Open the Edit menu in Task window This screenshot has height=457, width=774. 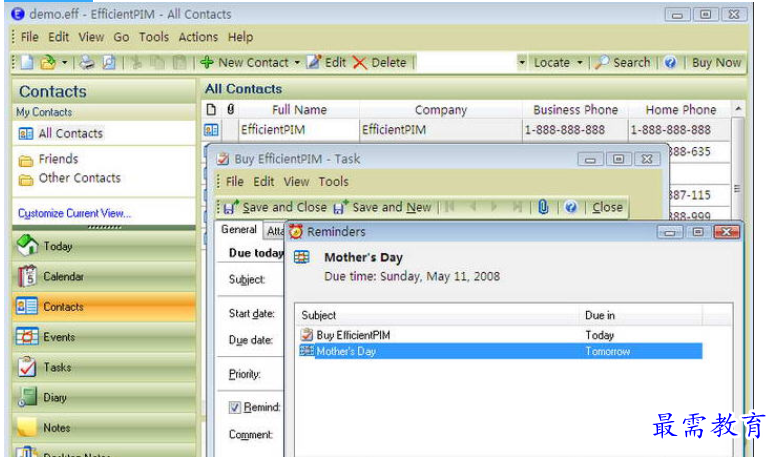click(x=264, y=182)
